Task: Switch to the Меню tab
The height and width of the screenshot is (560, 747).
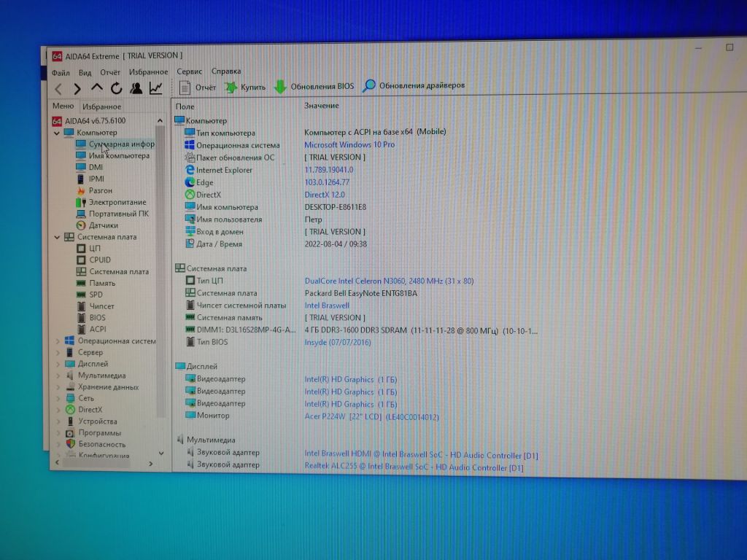Action: 63,106
